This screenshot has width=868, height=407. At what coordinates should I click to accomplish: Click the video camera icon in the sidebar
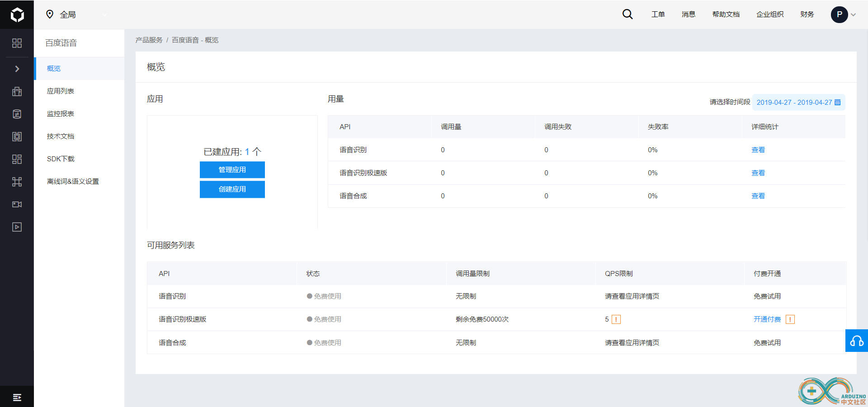[17, 204]
